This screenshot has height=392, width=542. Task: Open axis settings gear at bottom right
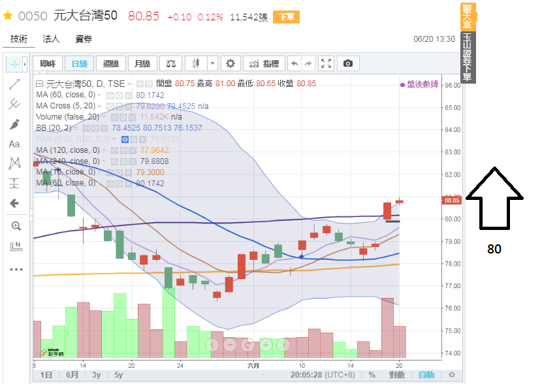[x=452, y=375]
